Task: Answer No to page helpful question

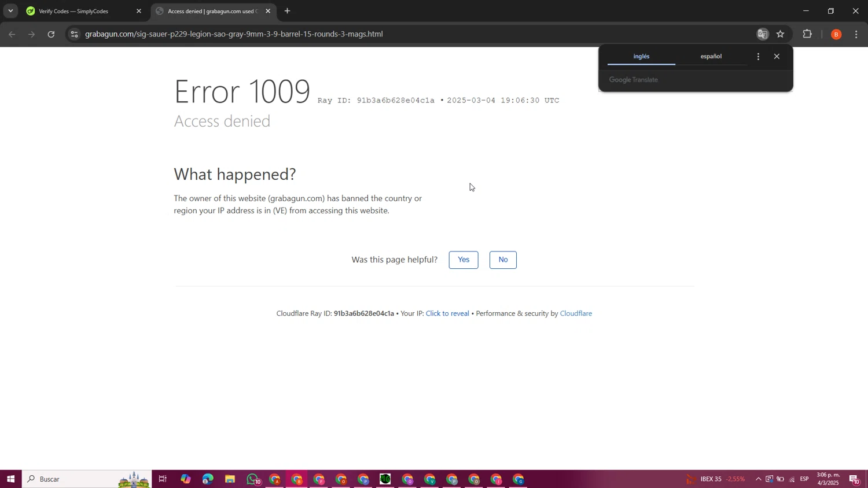Action: pyautogui.click(x=503, y=260)
